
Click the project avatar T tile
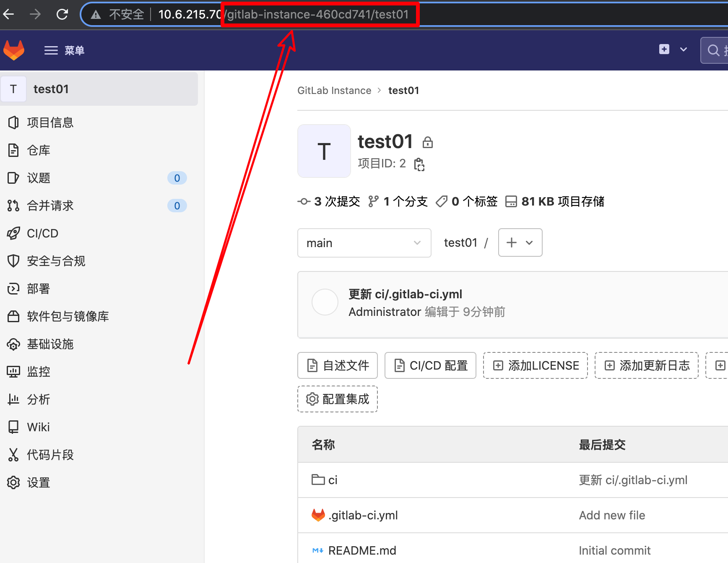[x=324, y=151]
